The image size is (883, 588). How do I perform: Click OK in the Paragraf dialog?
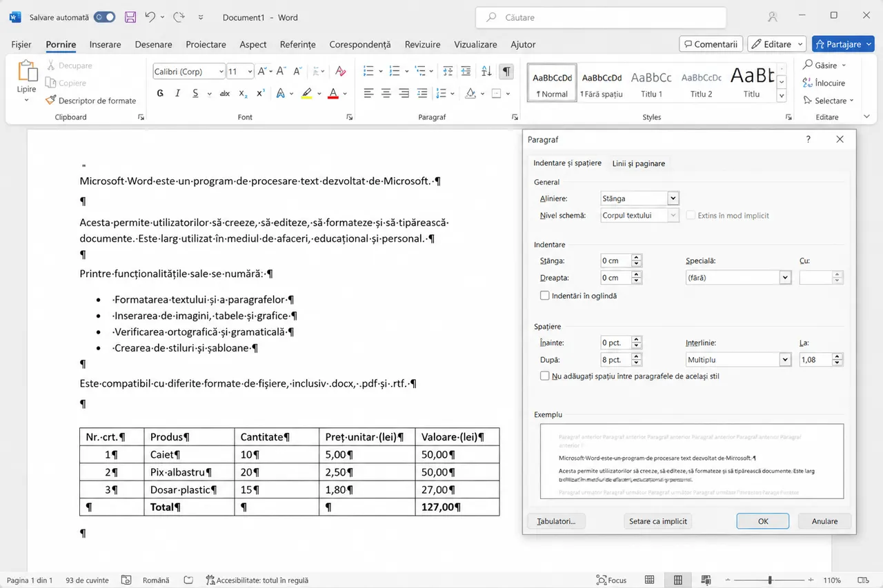coord(763,521)
